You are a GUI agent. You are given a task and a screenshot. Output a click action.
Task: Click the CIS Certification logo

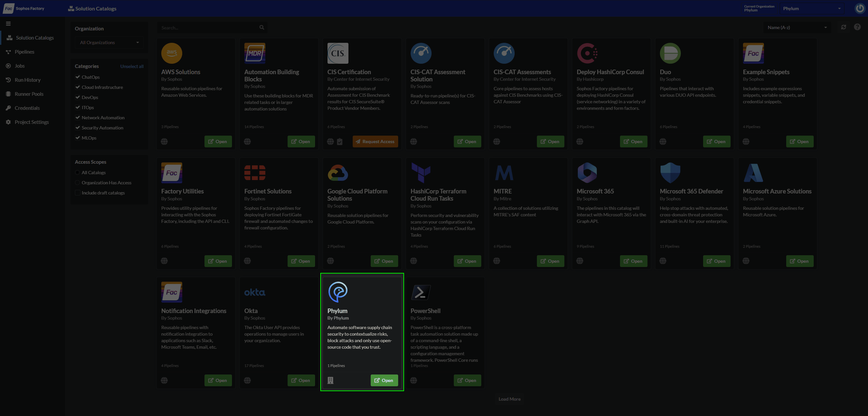coord(338,53)
